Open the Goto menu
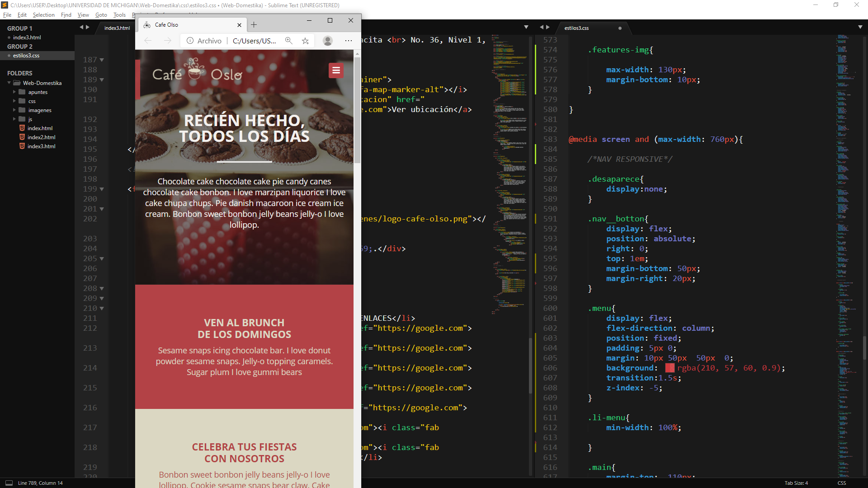 click(x=101, y=15)
